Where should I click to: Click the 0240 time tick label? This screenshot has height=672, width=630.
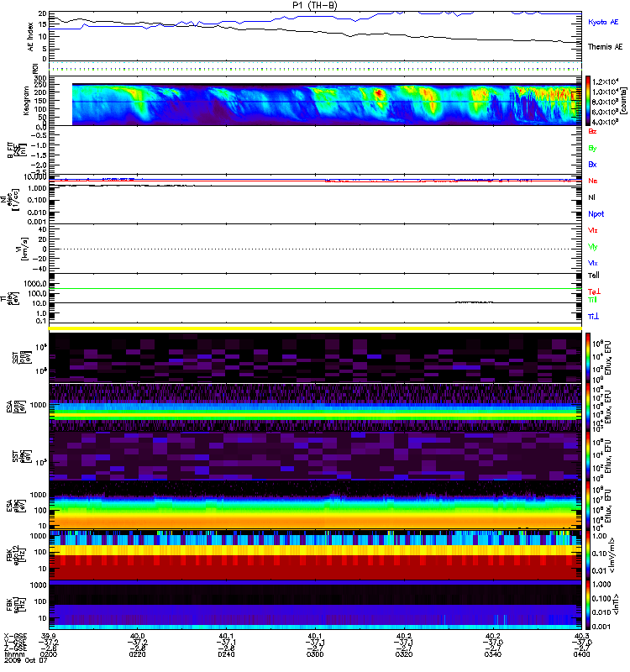[226, 654]
